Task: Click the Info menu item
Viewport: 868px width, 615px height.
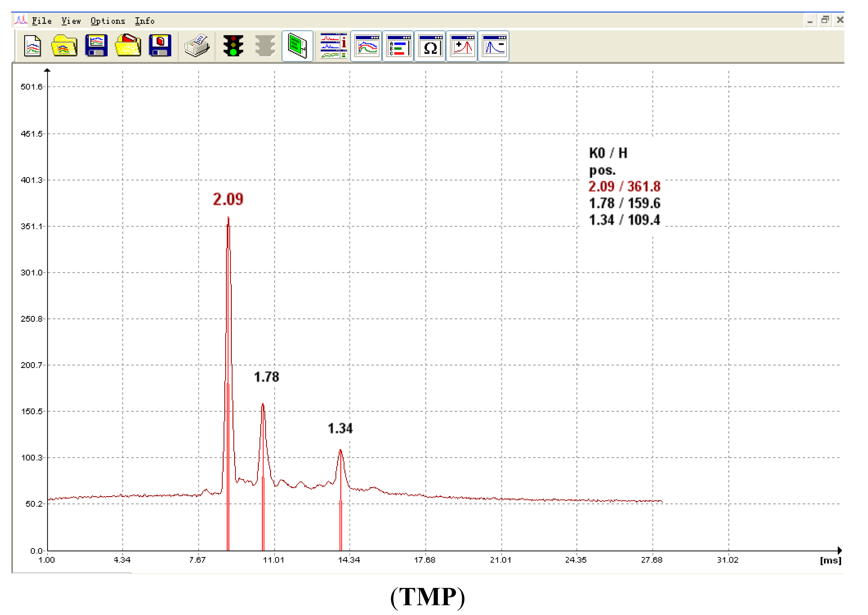Action: click(145, 21)
